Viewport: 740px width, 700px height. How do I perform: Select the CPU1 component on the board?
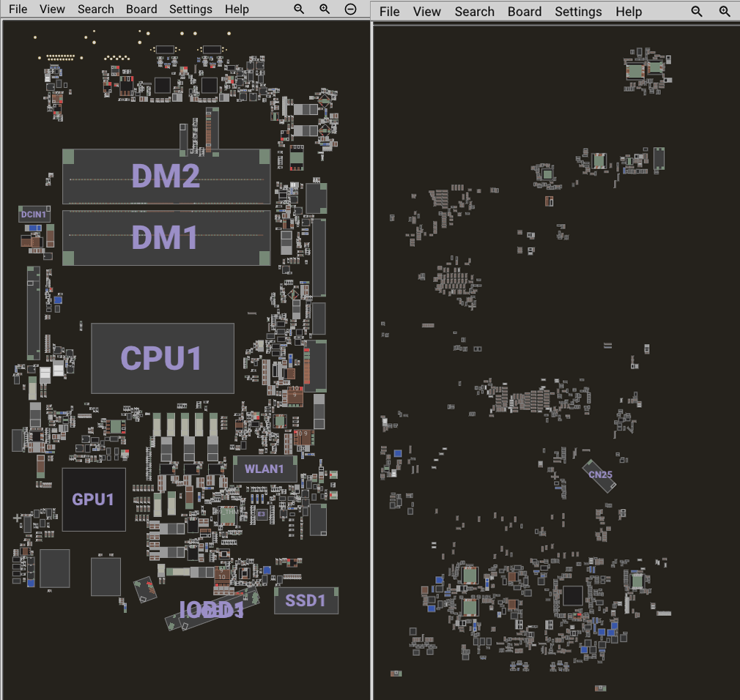click(x=162, y=358)
